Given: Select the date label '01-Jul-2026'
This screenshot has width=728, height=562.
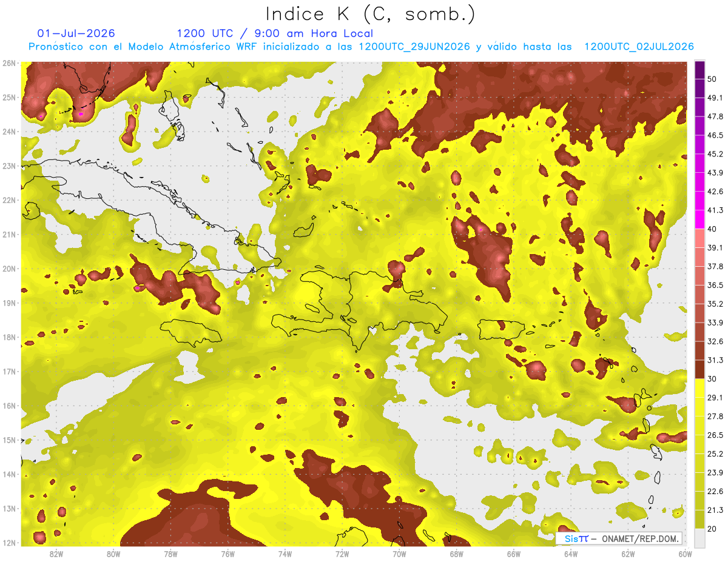Looking at the screenshot, I should [x=76, y=33].
